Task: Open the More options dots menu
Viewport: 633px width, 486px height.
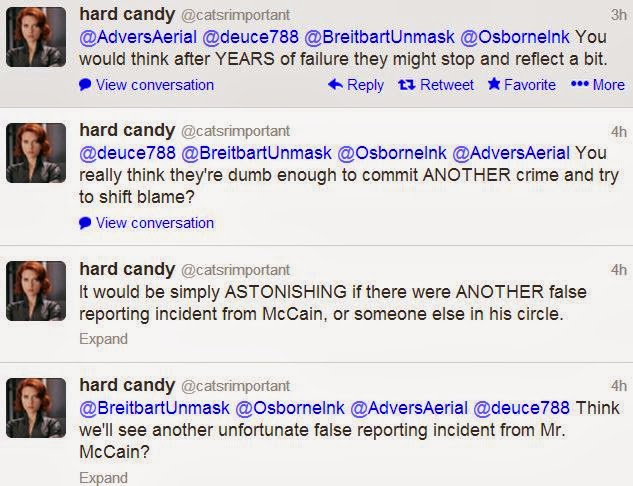Action: (578, 85)
